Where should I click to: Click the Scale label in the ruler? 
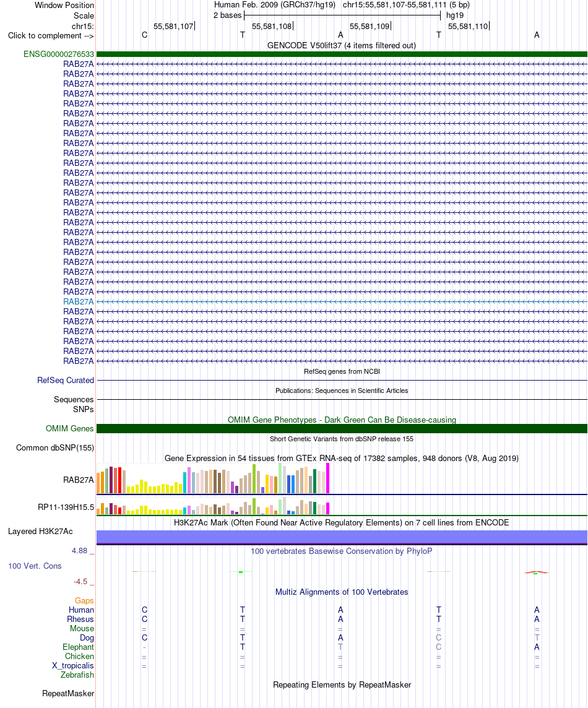pos(84,16)
